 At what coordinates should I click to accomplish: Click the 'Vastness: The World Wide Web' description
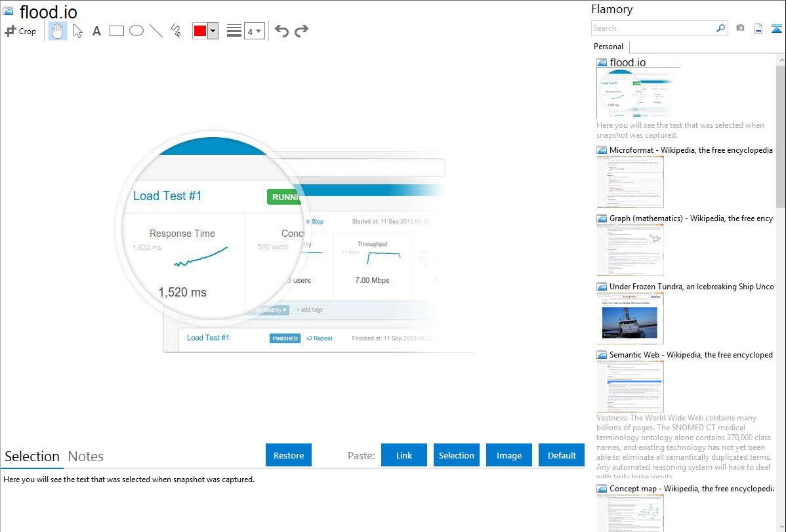coord(684,447)
